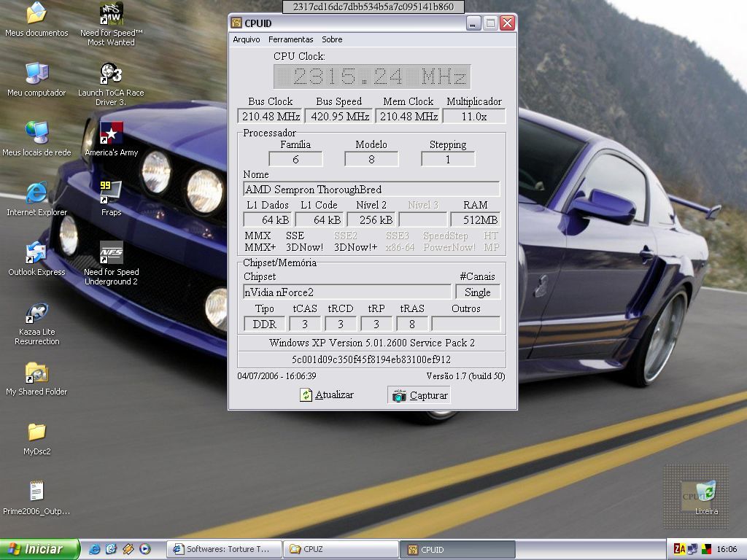Select Kazaa Lite Resurrection icon

pos(36,314)
